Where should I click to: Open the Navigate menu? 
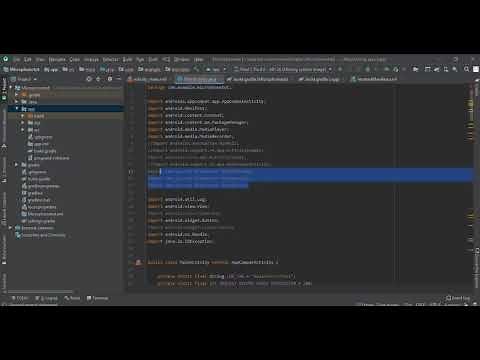pos(57,59)
